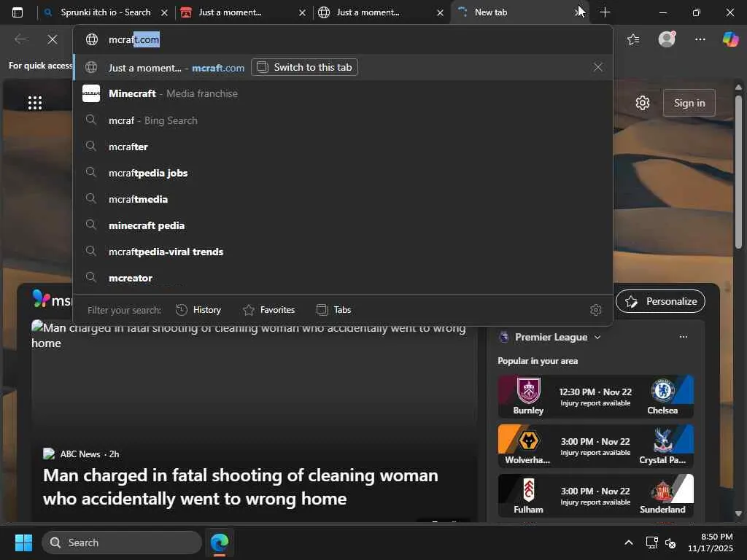
Task: Open the apps grid launcher icon
Action: click(35, 103)
